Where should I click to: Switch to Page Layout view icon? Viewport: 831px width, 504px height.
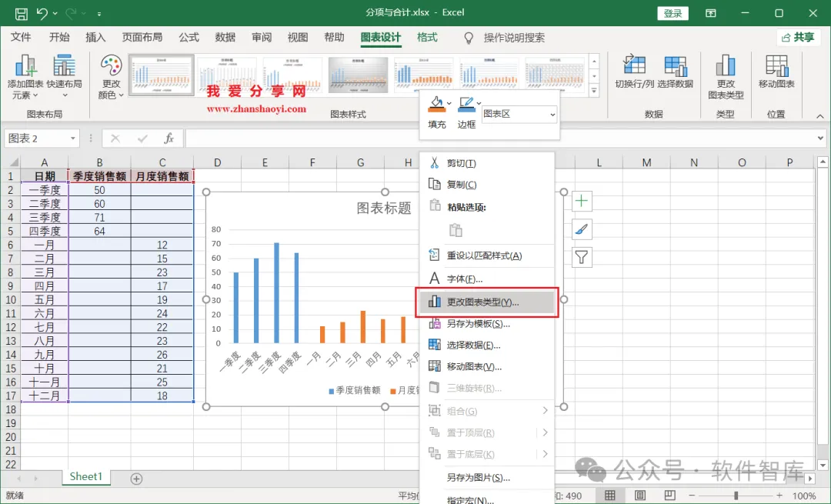pyautogui.click(x=639, y=495)
